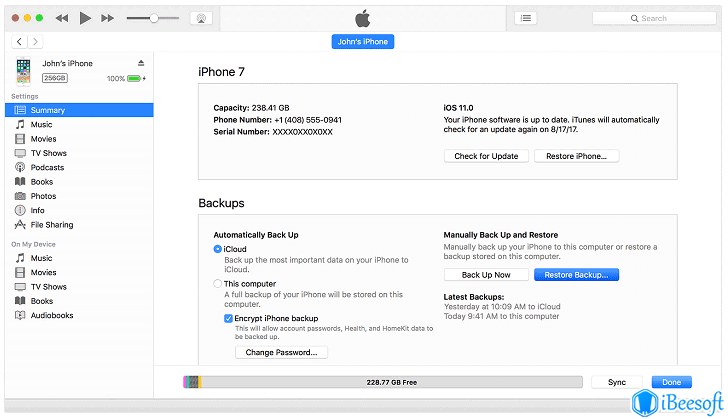Click the Sync button
Screen dimensions: 728x419
[617, 382]
